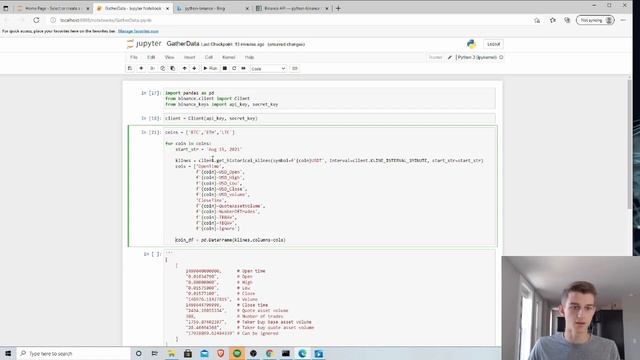The width and height of the screenshot is (640, 360).
Task: Click the Logout button
Action: [493, 44]
